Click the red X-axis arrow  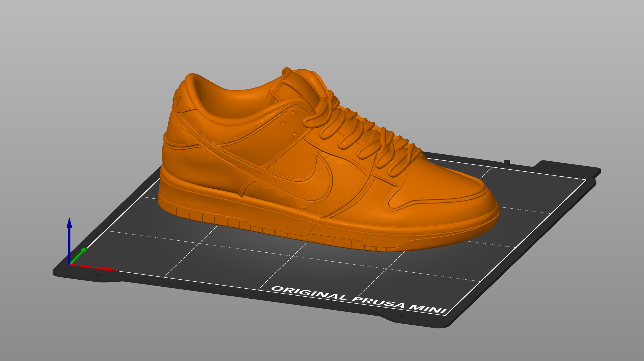coord(93,267)
